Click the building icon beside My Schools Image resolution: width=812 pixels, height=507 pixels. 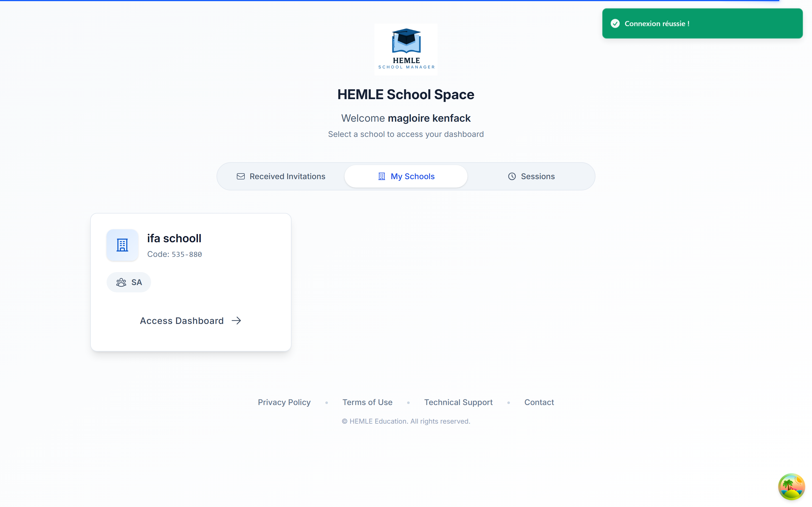[x=381, y=176]
